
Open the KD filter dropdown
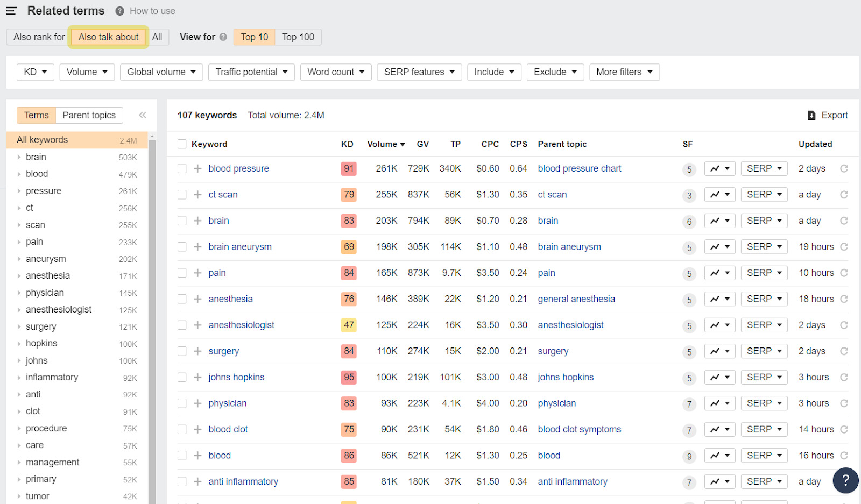click(36, 72)
